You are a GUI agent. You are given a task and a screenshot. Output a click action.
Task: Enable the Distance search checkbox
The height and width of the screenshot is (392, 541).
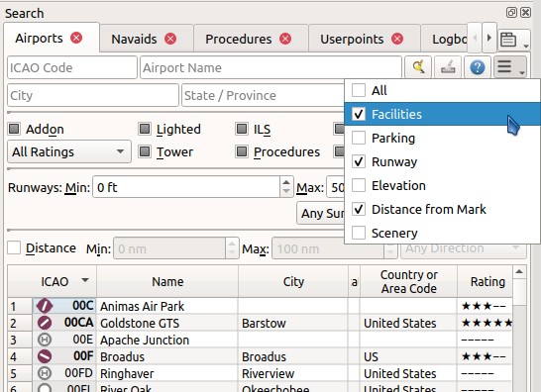point(14,247)
